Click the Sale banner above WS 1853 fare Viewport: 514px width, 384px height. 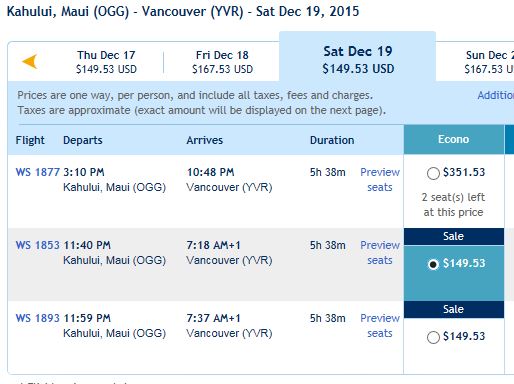[454, 236]
